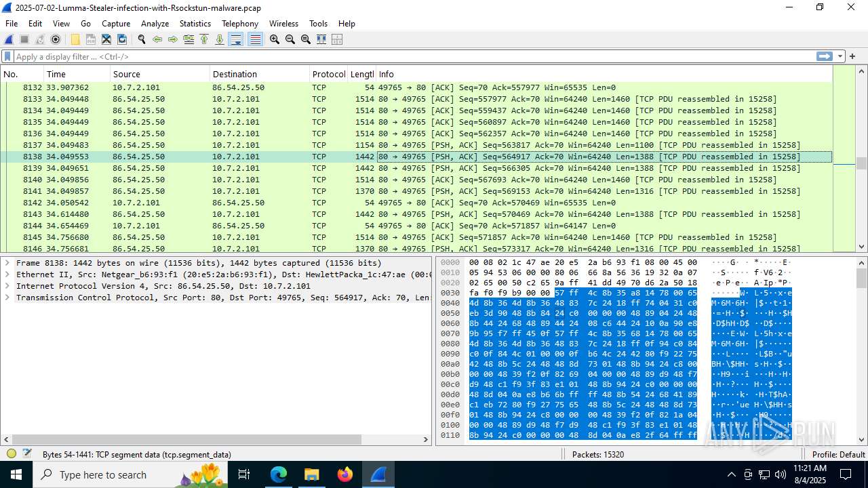Click the Restart capture icon

pos(40,39)
